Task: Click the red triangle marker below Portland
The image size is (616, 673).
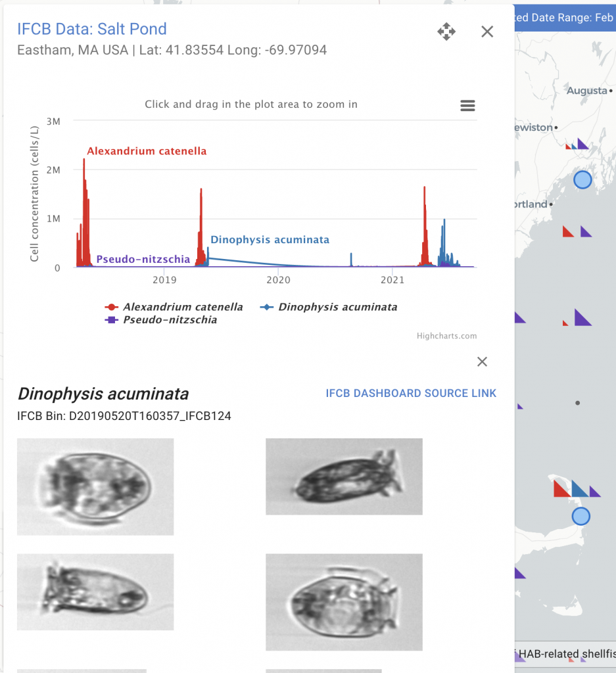Action: click(x=568, y=231)
